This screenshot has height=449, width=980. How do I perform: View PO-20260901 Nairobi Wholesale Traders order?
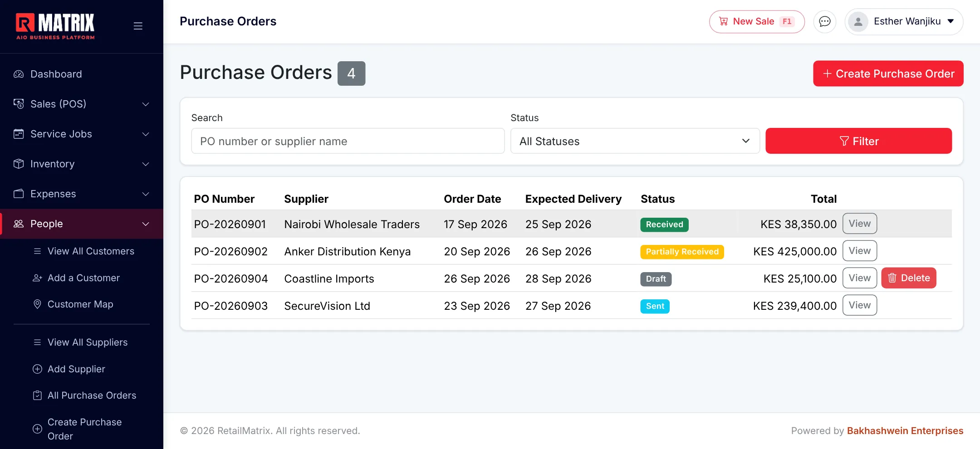tap(859, 224)
